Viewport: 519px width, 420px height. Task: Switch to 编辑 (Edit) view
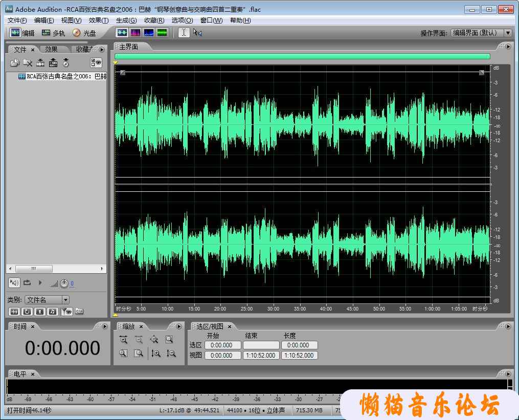tap(22, 33)
